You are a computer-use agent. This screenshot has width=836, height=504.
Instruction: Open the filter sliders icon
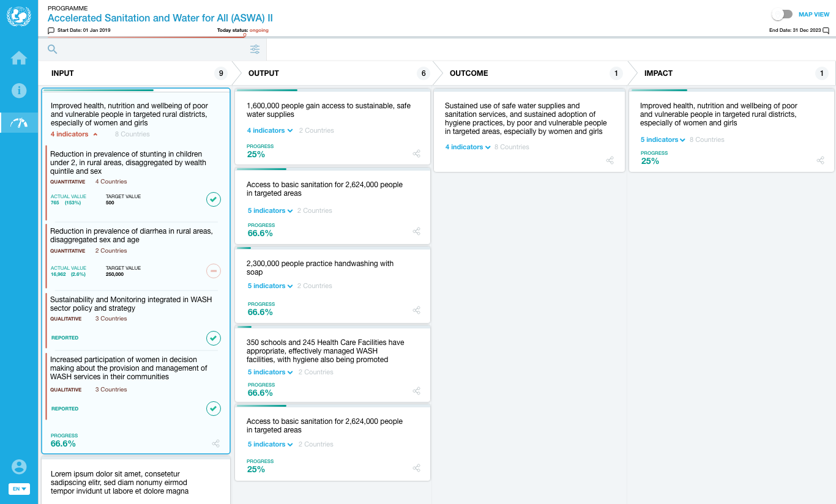coord(255,50)
